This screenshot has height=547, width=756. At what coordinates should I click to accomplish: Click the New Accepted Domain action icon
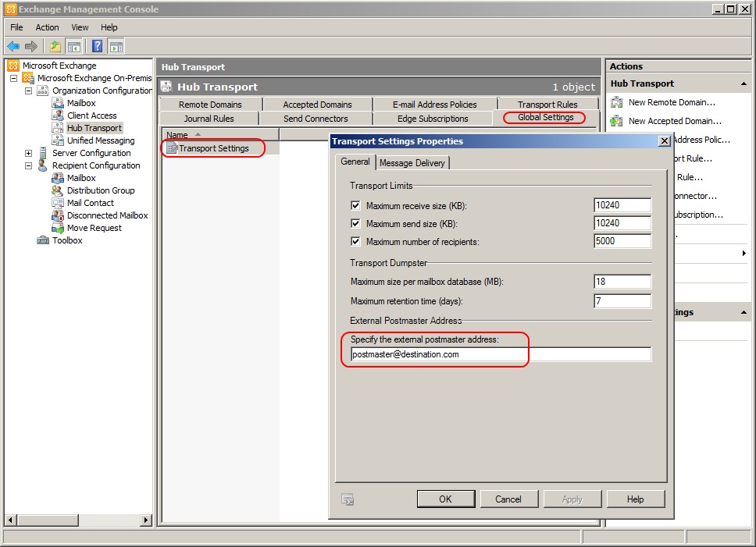coord(617,121)
